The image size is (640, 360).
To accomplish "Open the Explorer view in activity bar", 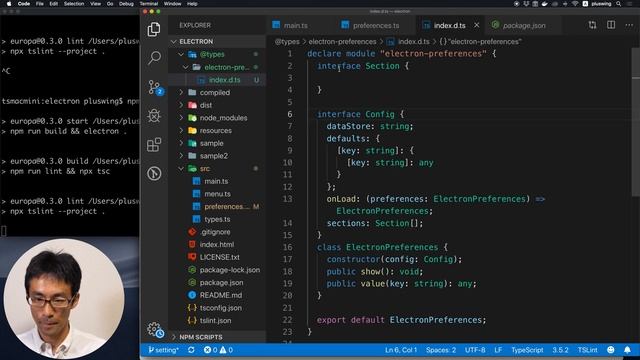I will tap(154, 29).
